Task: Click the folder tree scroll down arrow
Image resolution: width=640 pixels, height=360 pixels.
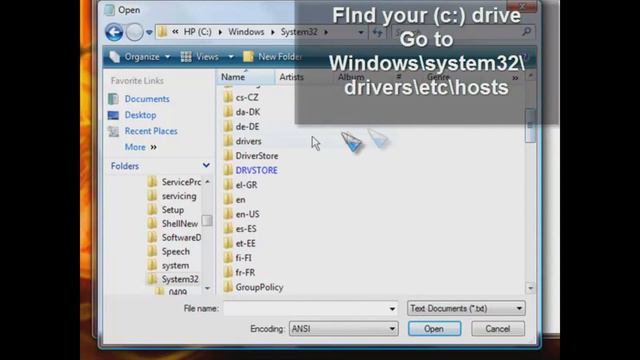Action: 207,289
